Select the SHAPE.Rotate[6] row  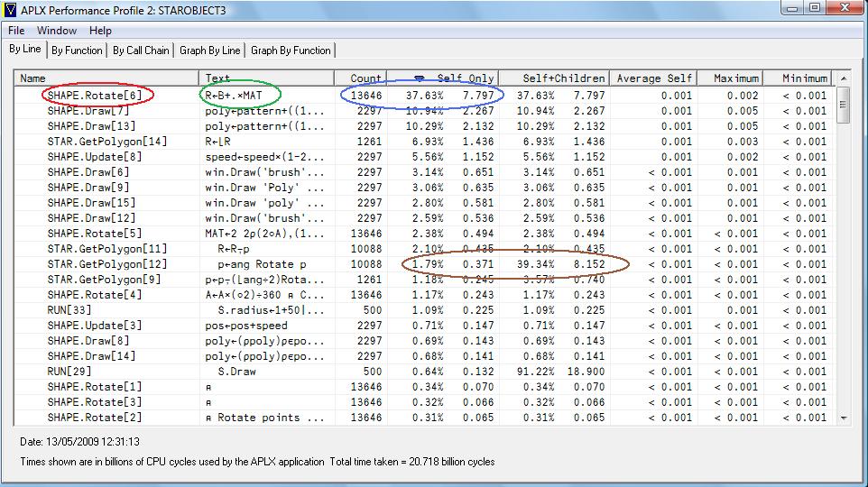click(425, 96)
